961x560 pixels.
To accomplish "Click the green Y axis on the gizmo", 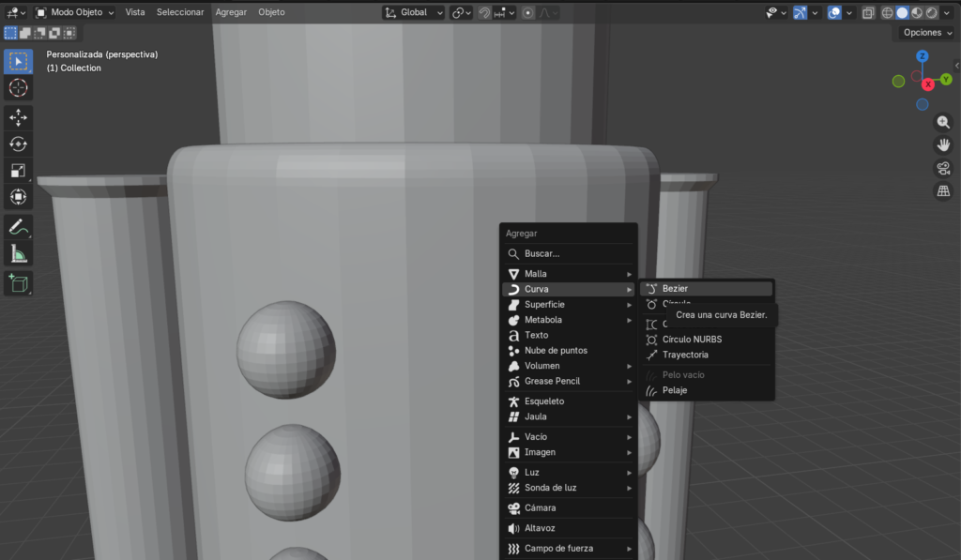I will pyautogui.click(x=946, y=80).
